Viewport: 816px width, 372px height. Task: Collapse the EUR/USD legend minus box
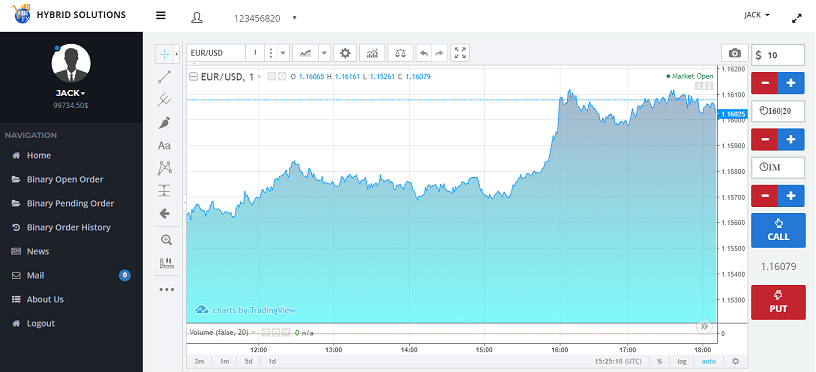tap(193, 76)
